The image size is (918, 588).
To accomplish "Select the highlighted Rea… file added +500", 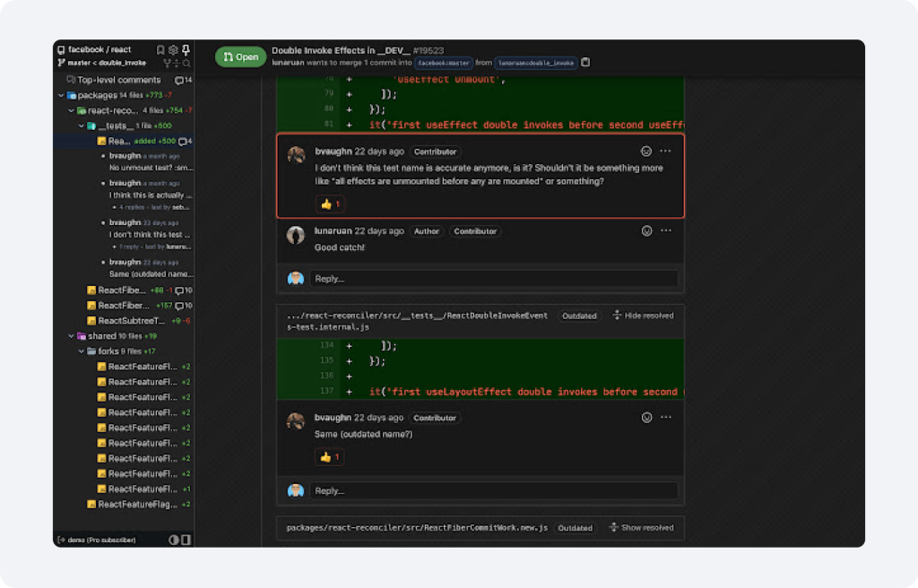I will coord(124,141).
